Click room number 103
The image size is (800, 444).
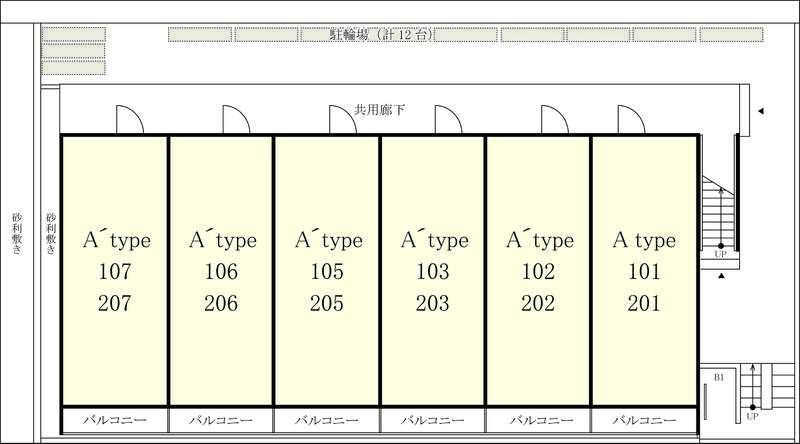point(433,272)
